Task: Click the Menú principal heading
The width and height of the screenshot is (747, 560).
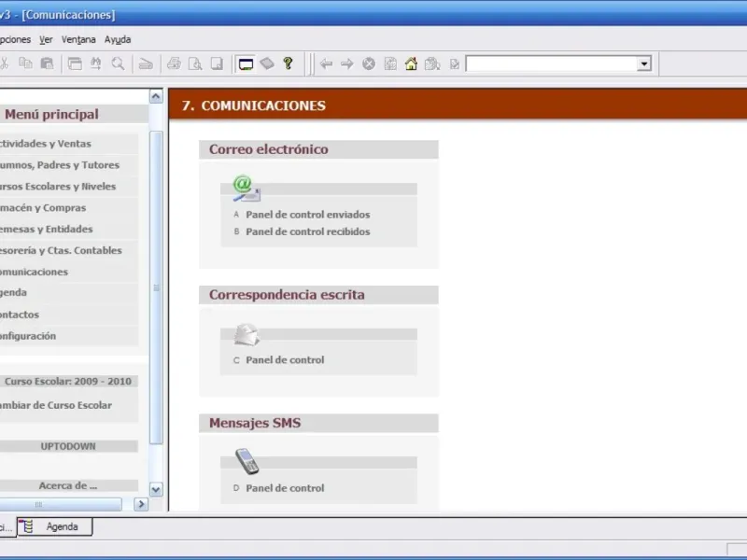Action: pos(51,114)
